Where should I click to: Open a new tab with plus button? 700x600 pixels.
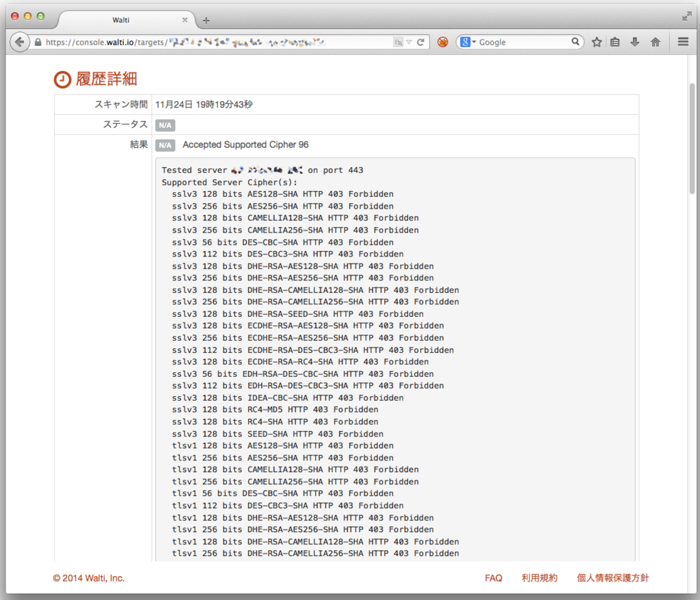[206, 20]
